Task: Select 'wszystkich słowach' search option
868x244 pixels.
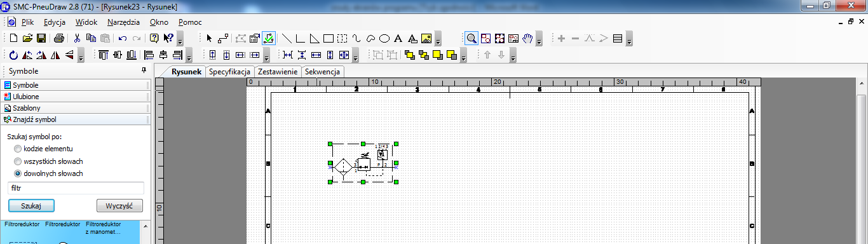Action: 18,161
